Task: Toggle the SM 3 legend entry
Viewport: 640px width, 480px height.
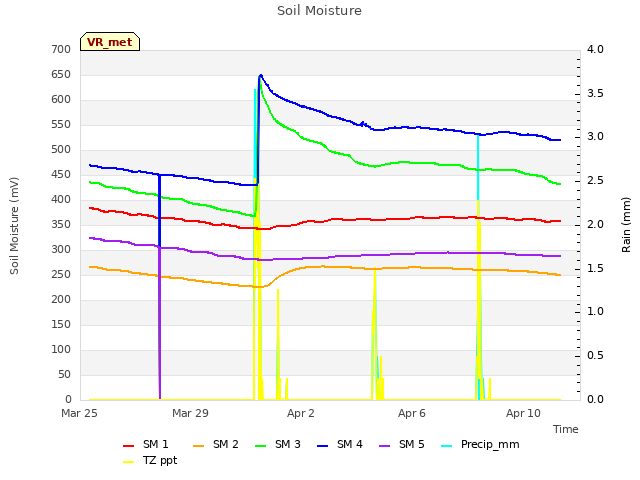Action: (278, 444)
